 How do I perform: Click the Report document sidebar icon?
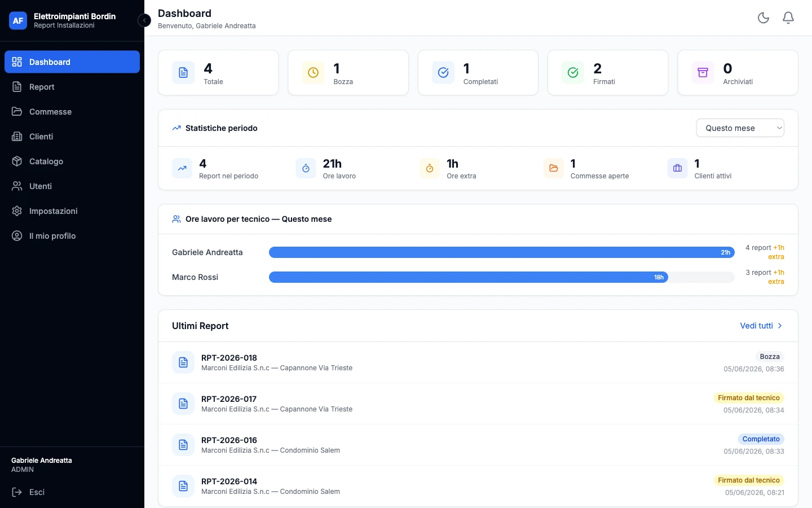(x=17, y=87)
